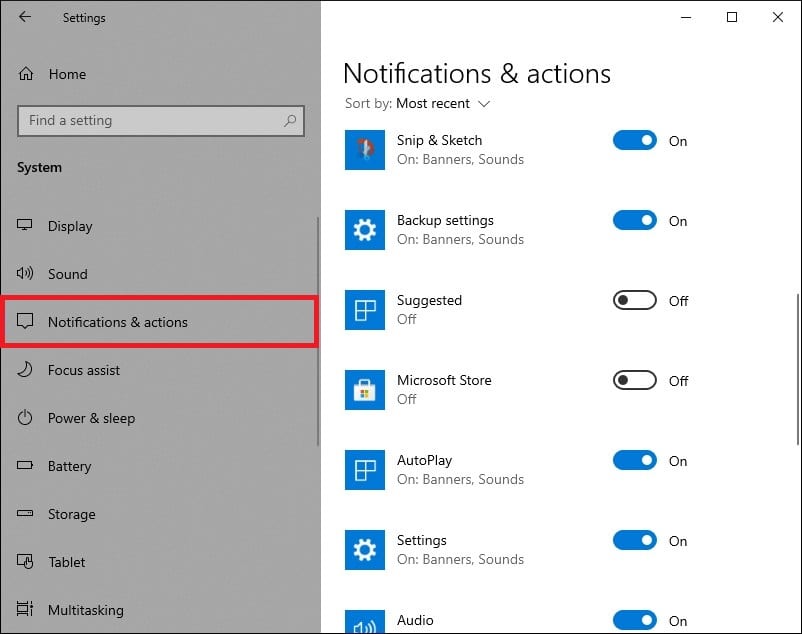Select Notifications & actions in sidebar
This screenshot has width=802, height=634.
point(160,322)
